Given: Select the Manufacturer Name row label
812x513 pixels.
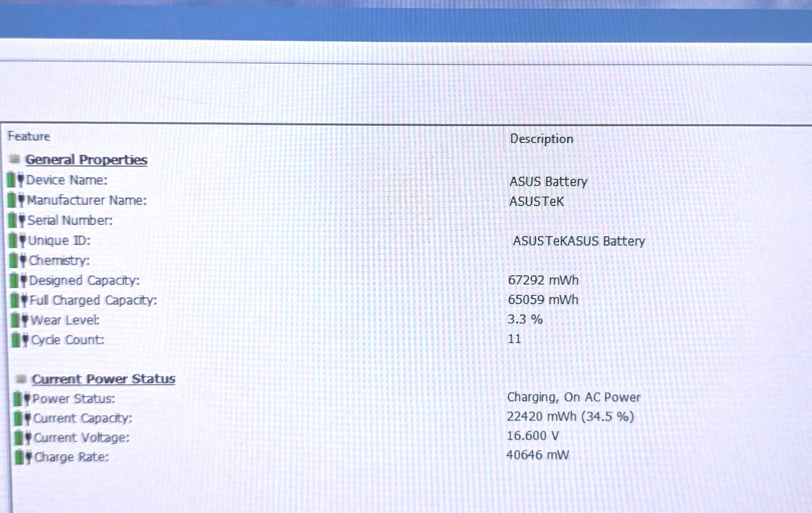Looking at the screenshot, I should (87, 200).
